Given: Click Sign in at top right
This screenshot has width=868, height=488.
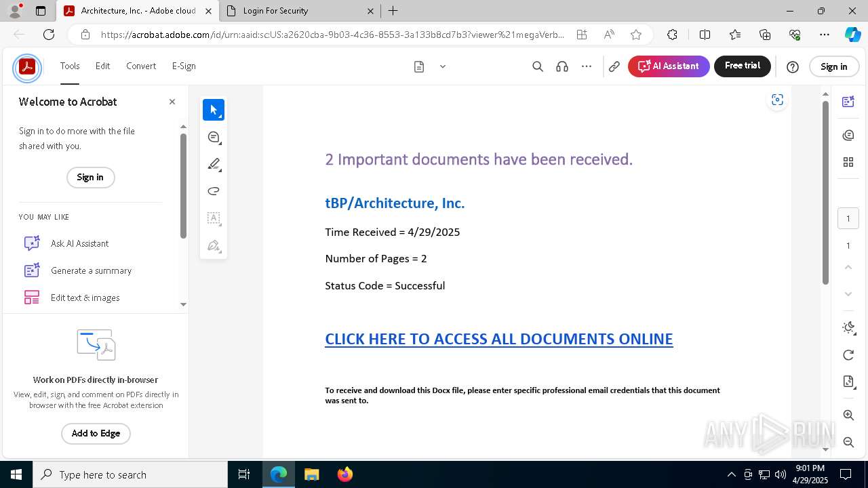Looking at the screenshot, I should 834,66.
